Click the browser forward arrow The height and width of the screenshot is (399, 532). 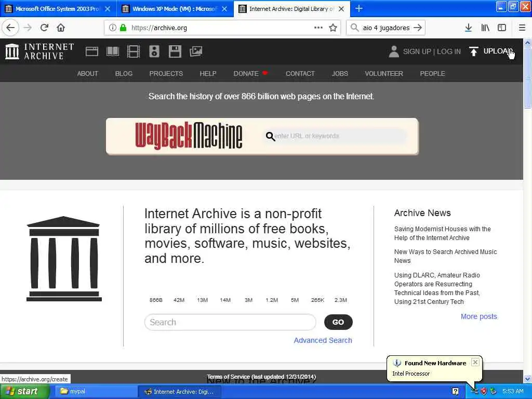click(28, 28)
